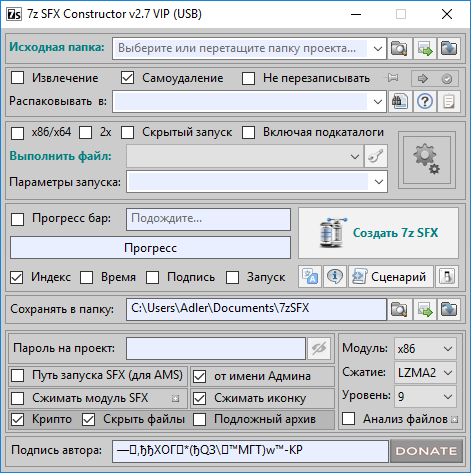This screenshot has width=471, height=473.
Task: Enable the Включая подкаталоги checkbox
Action: pos(248,133)
